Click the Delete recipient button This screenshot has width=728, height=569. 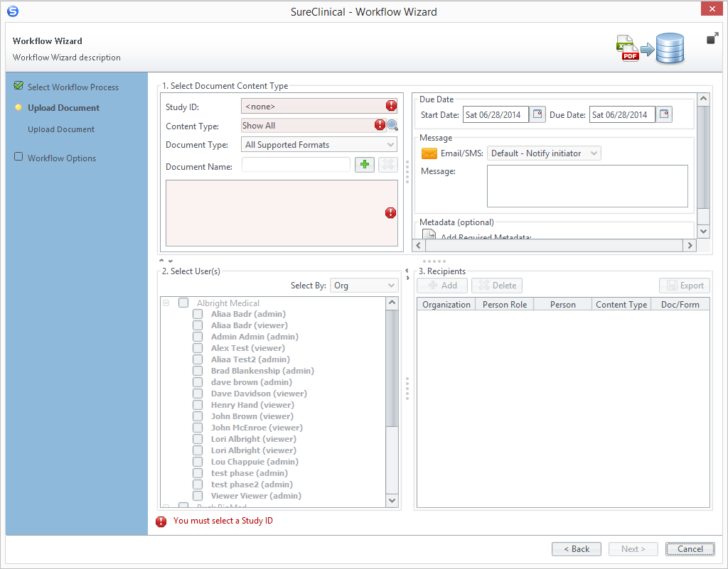(497, 285)
